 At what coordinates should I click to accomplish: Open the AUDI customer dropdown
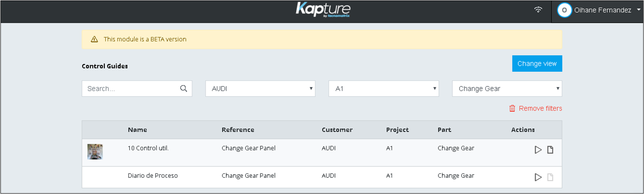(x=260, y=89)
